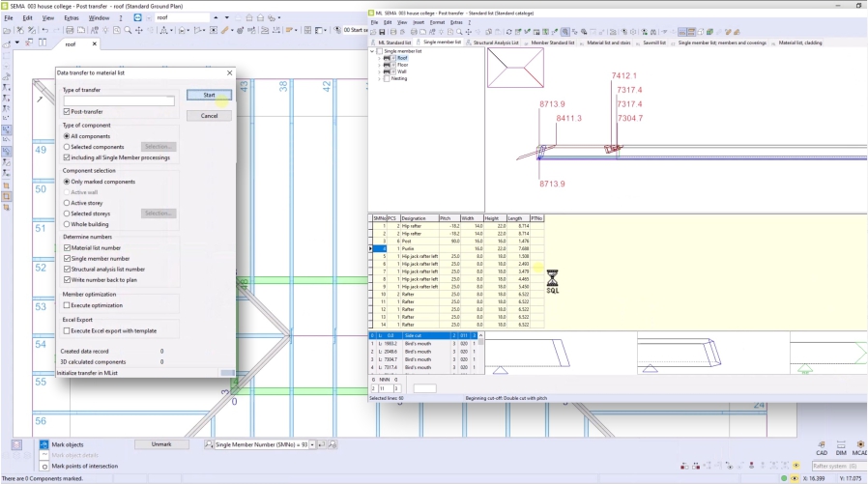The image size is (868, 484).
Task: Uncheck the Post-transfer checkbox
Action: click(x=67, y=112)
